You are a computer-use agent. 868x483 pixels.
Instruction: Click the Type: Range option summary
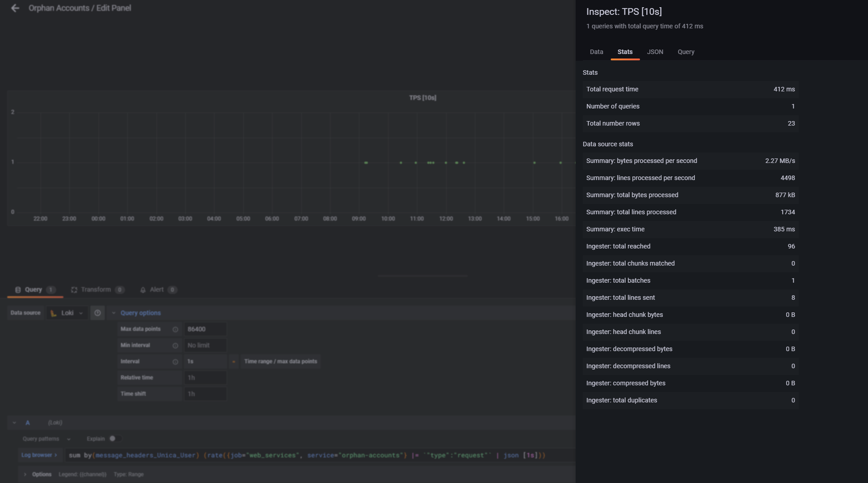129,474
